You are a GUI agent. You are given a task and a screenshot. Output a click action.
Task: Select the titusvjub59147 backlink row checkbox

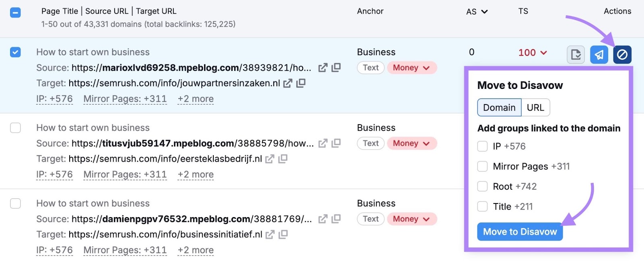click(15, 128)
